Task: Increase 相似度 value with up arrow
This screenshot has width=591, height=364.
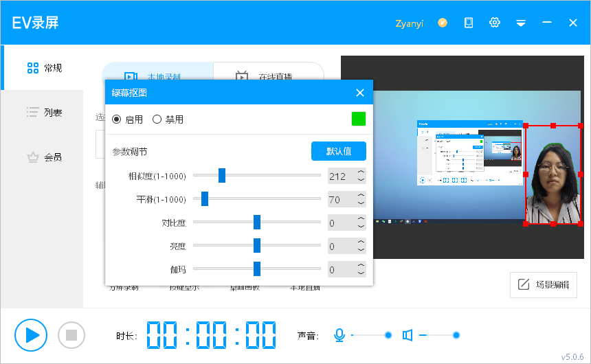Action: coord(361,172)
